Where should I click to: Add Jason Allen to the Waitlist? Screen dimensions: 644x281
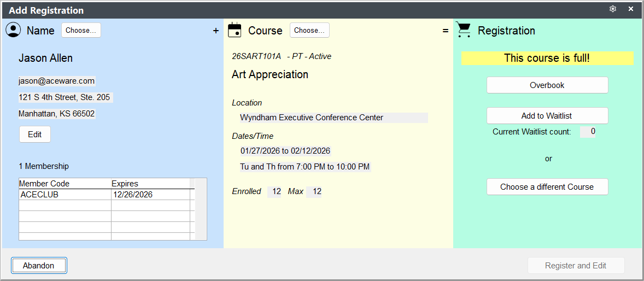[x=547, y=116]
